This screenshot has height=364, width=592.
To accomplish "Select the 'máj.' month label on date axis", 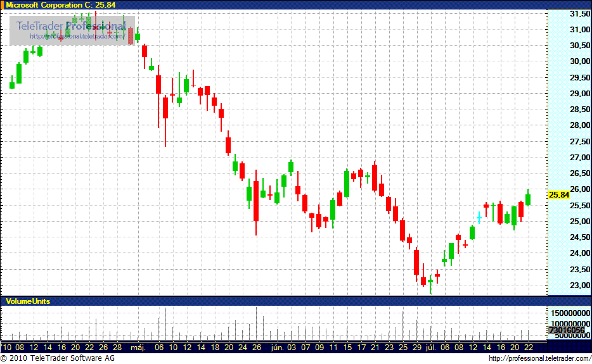I will (138, 348).
